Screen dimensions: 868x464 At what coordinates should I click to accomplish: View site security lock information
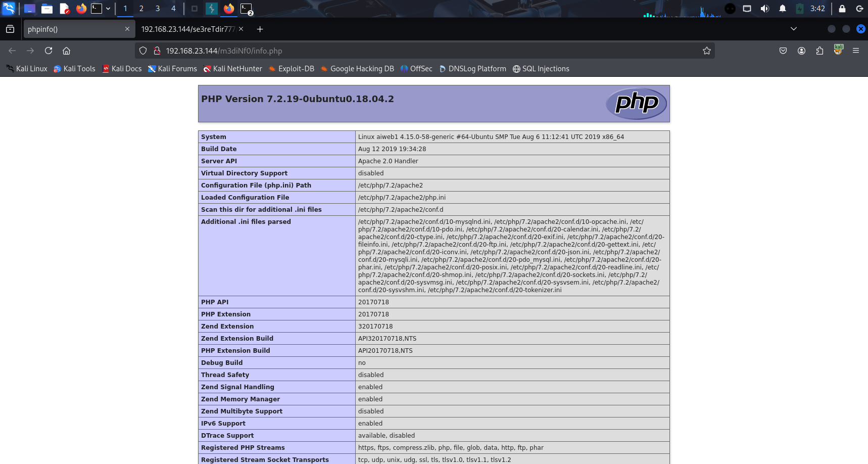157,51
